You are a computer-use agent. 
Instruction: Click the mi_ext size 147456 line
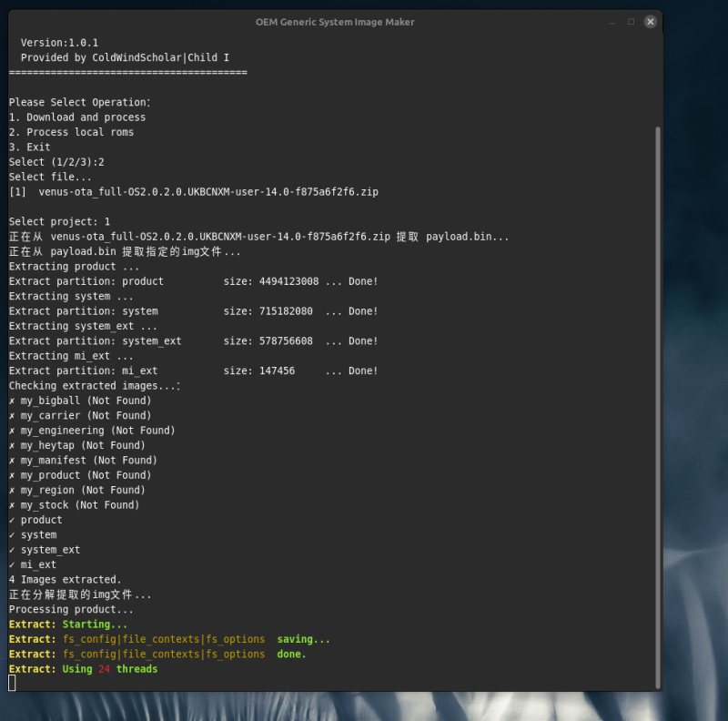194,371
